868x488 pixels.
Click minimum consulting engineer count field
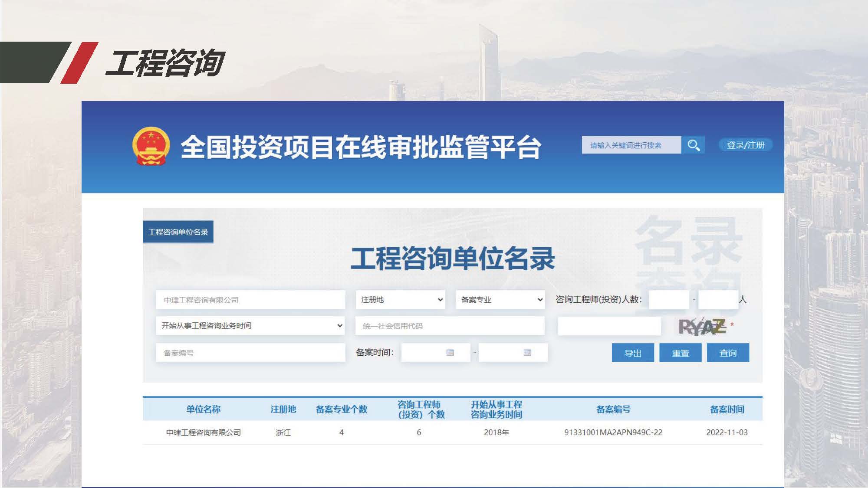(668, 300)
